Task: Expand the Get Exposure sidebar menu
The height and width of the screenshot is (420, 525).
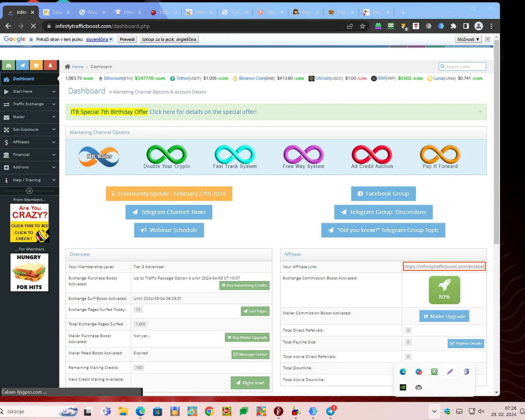Action: click(x=30, y=130)
